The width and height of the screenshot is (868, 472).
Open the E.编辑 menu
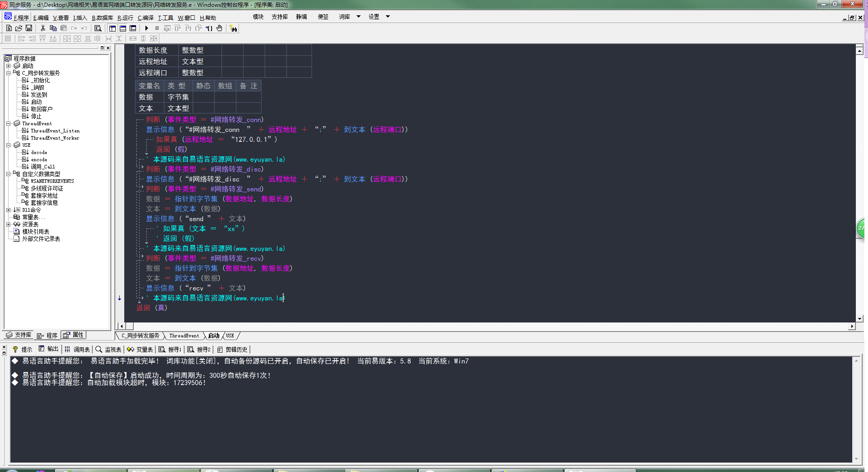(41, 18)
